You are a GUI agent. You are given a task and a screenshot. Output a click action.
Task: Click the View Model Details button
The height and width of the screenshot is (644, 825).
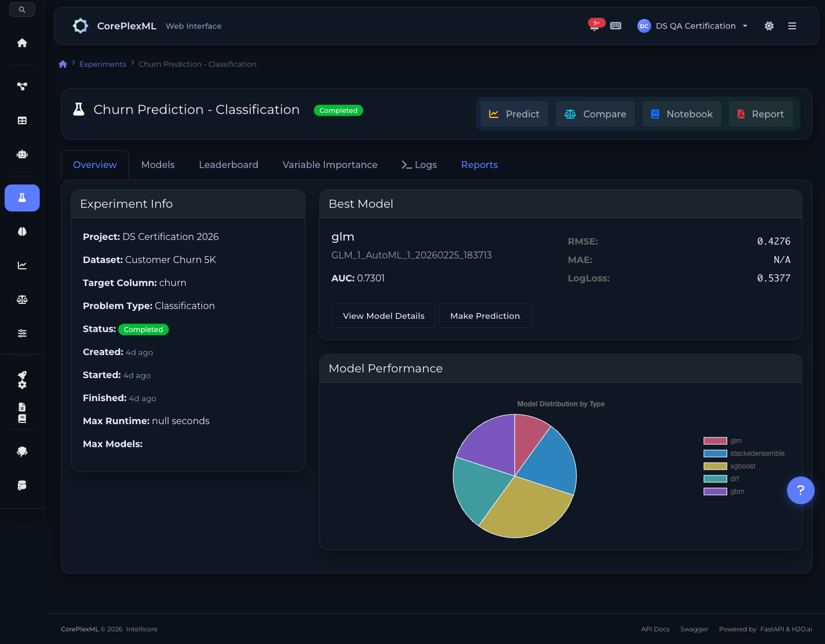(383, 315)
